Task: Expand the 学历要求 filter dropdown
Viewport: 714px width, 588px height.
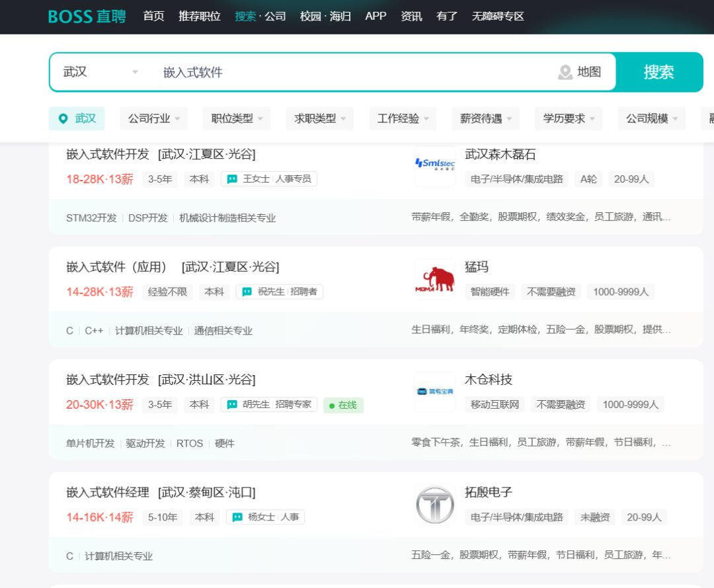Action: [x=569, y=118]
